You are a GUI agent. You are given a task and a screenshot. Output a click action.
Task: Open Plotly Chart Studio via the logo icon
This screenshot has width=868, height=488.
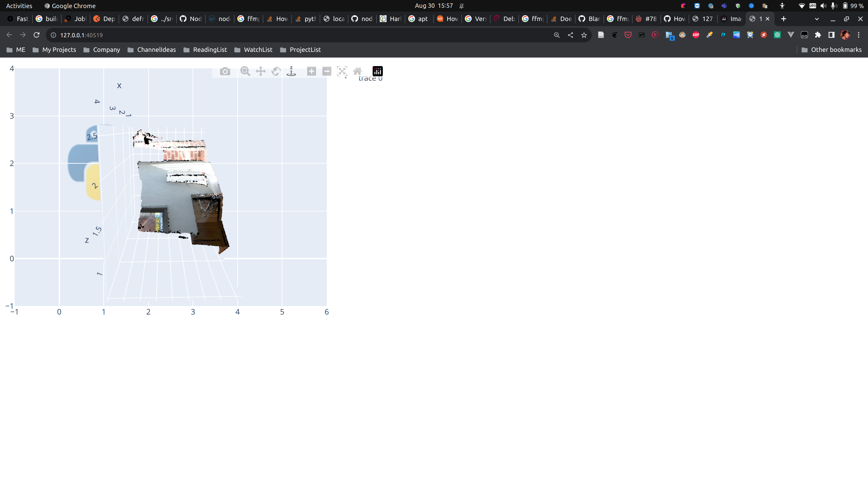[377, 71]
